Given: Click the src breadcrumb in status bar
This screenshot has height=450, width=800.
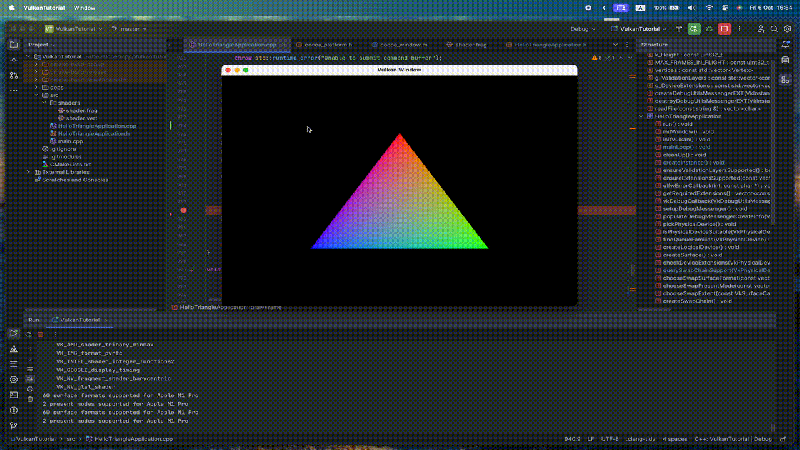Looking at the screenshot, I should pos(71,439).
